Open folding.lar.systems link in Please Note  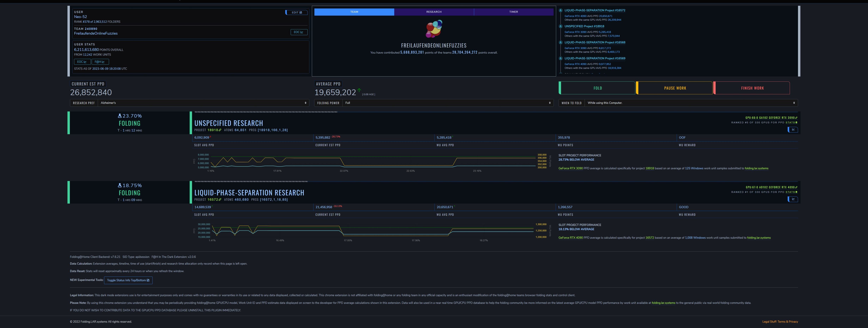coord(663,303)
